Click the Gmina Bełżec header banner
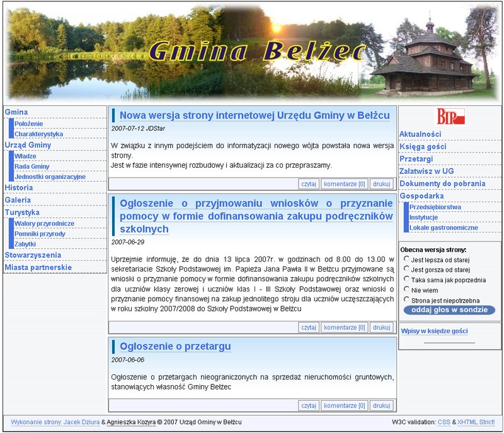The image size is (504, 433). click(252, 53)
